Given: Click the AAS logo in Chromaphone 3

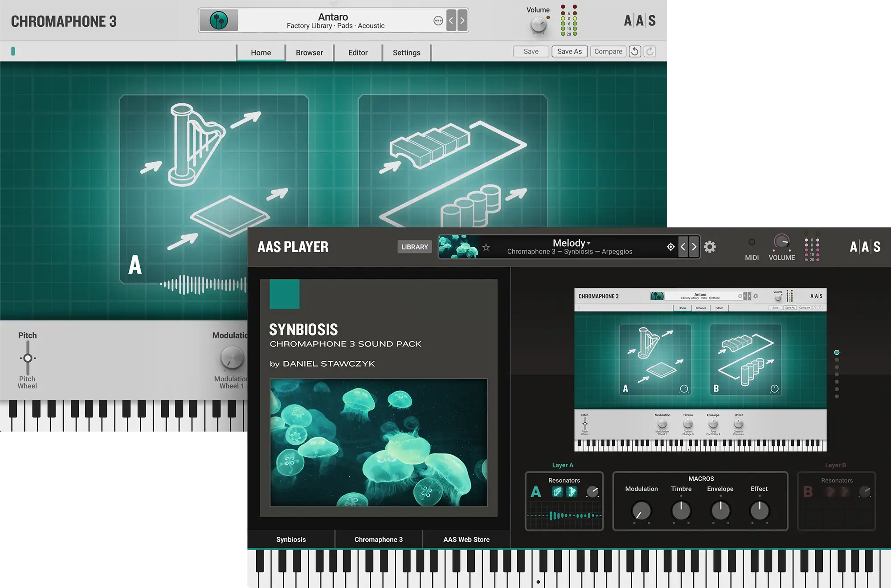Looking at the screenshot, I should [x=640, y=20].
